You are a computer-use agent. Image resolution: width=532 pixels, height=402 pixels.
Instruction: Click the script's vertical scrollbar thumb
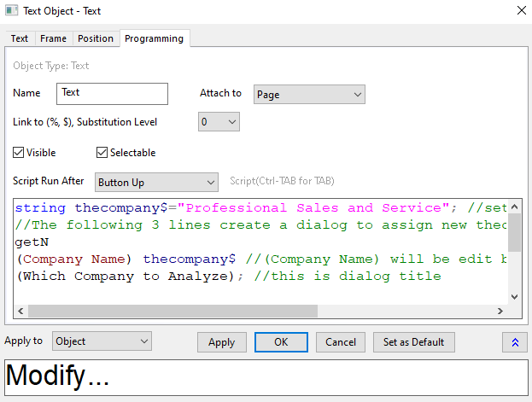pos(514,232)
